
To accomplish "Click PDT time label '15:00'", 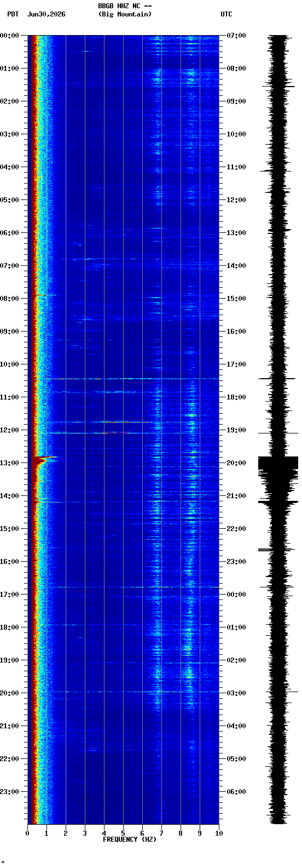I will (x=9, y=529).
